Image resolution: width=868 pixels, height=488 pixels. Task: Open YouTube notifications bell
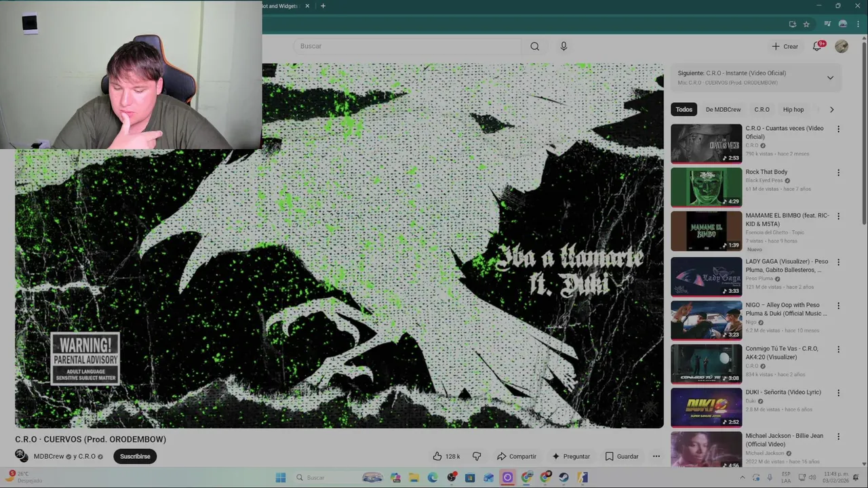[x=817, y=46]
